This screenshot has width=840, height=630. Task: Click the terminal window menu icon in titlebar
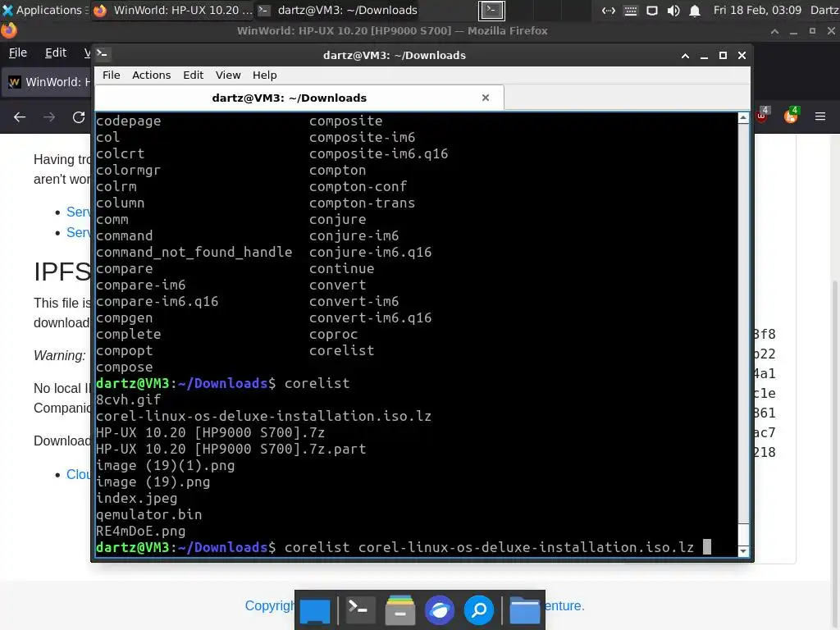coord(103,53)
